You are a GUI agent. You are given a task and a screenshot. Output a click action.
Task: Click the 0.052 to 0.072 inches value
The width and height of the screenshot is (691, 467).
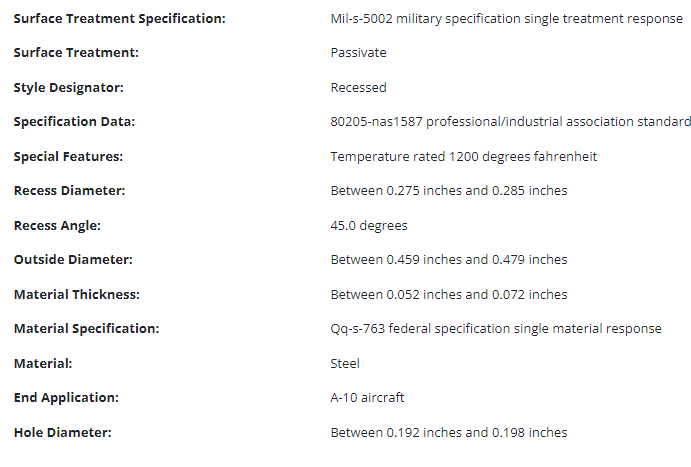[x=448, y=295]
